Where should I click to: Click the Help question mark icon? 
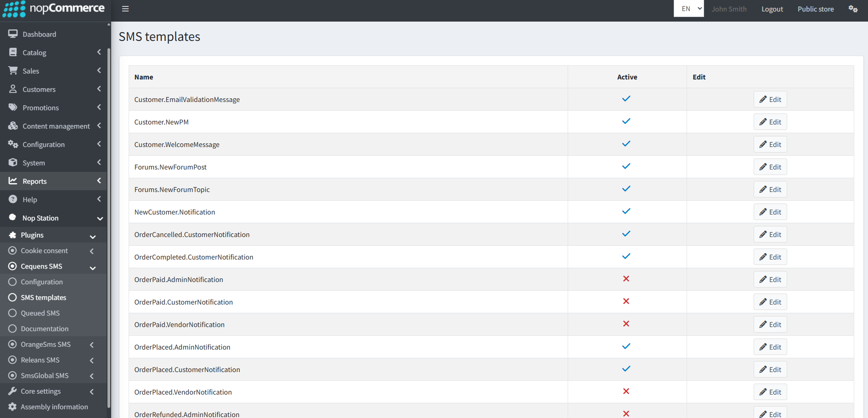(13, 199)
